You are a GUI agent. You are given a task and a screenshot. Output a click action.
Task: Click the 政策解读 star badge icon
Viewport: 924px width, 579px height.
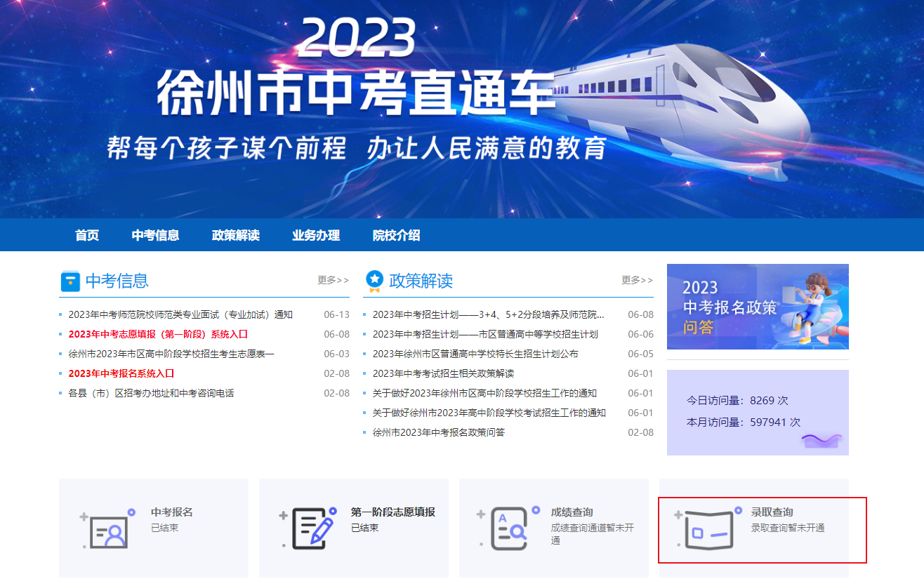[374, 281]
